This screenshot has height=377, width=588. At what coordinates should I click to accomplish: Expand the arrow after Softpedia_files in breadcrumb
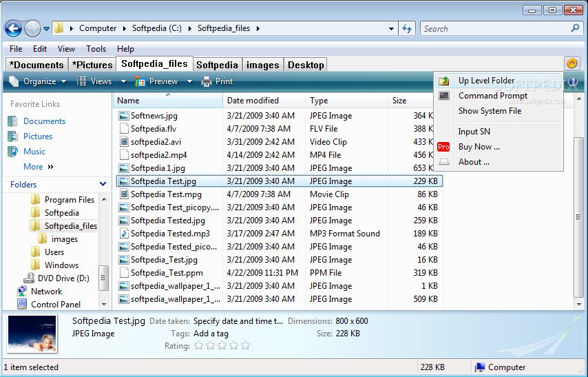258,28
